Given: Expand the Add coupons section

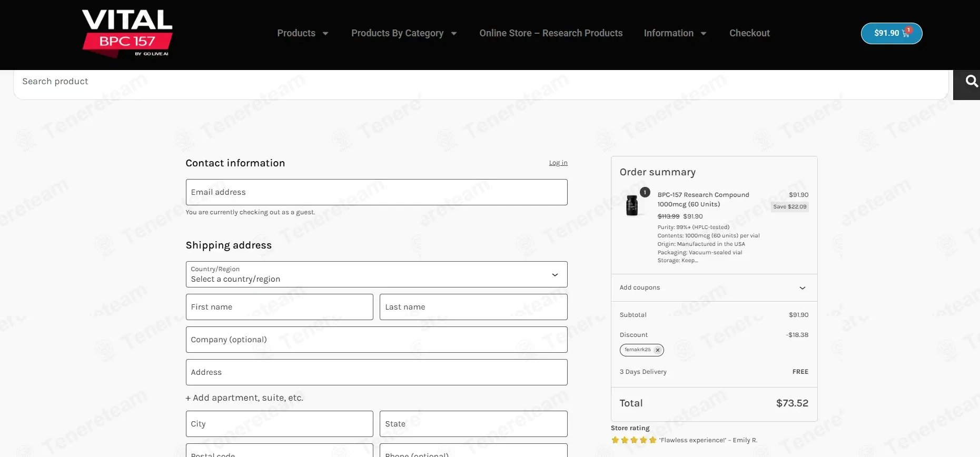Looking at the screenshot, I should tap(714, 288).
